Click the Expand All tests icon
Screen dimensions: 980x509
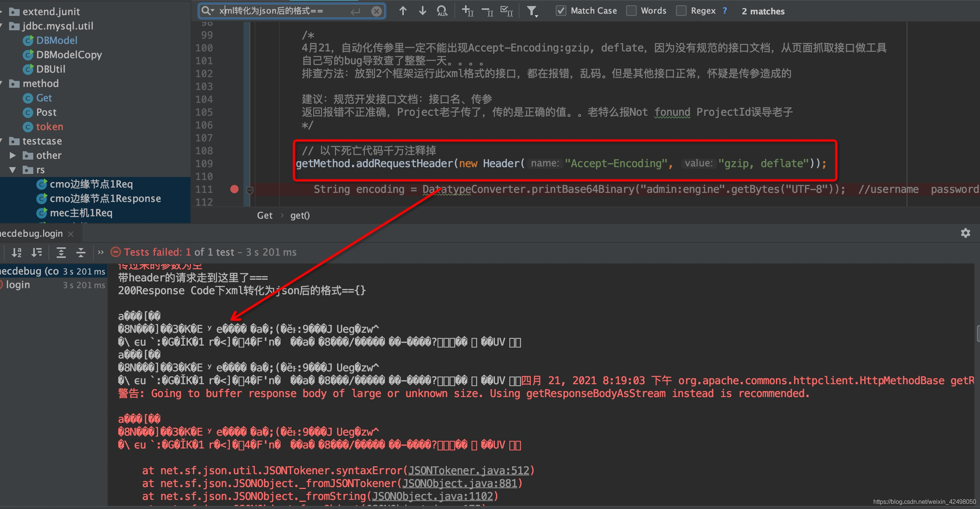(x=61, y=252)
